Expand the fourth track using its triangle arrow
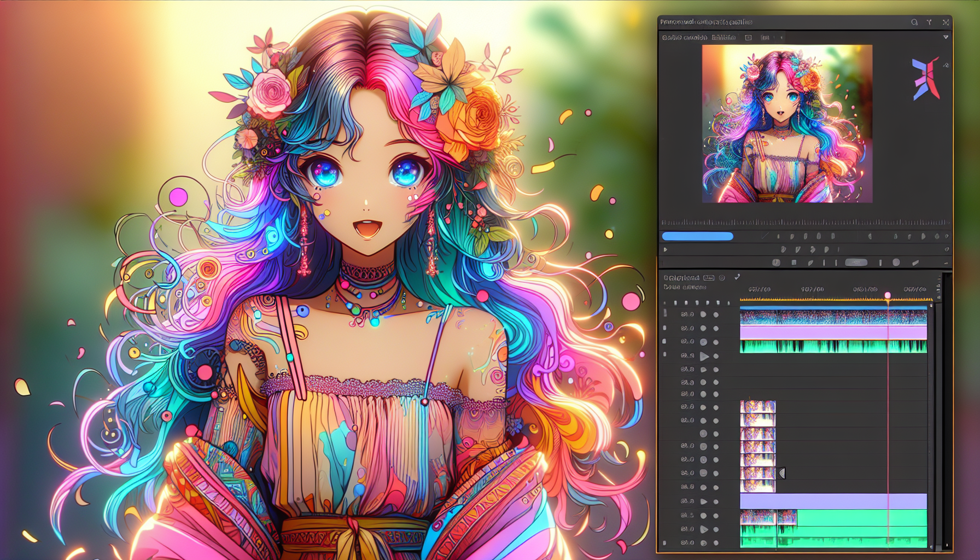The height and width of the screenshot is (560, 980). pos(704,356)
